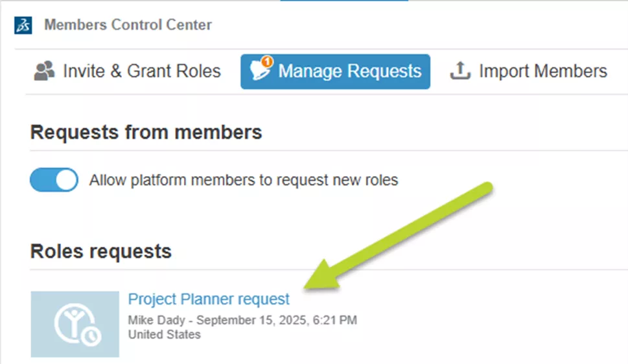Click the 3DS logo icon

(x=23, y=26)
